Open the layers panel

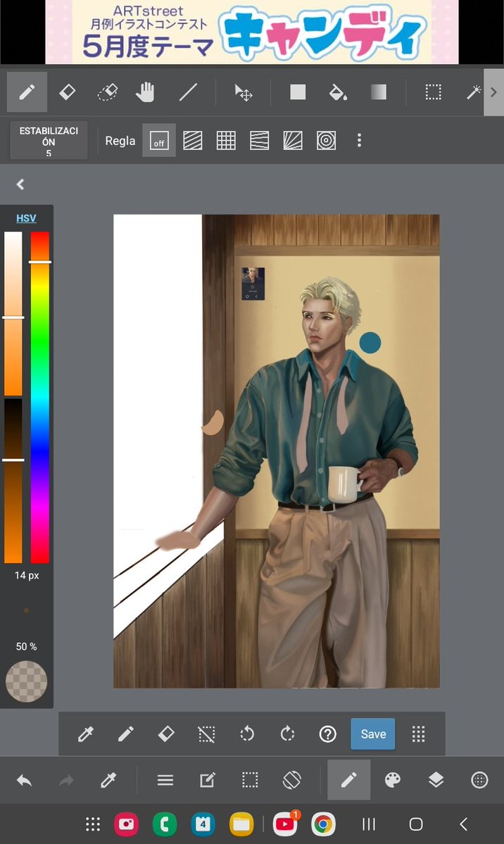tap(436, 780)
